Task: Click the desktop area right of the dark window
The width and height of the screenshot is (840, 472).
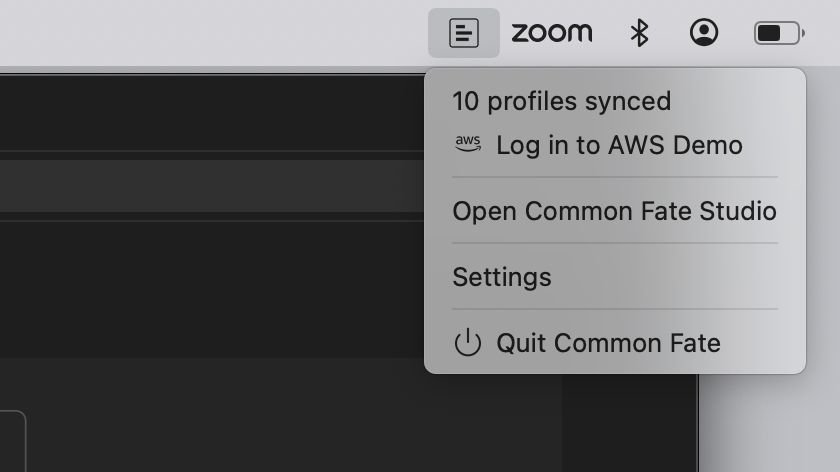Action: [769, 423]
